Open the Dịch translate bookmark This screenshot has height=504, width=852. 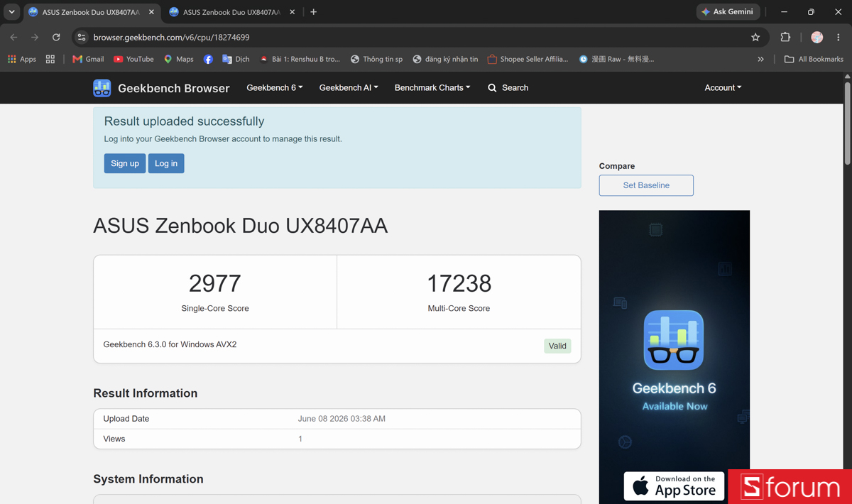[x=236, y=59]
